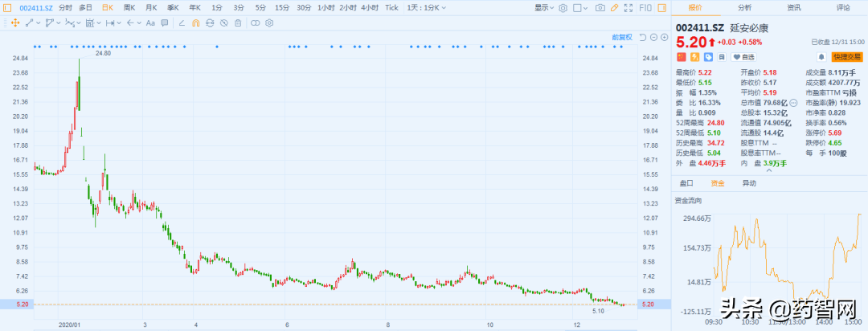This screenshot has width=868, height=331.
Task: Select the Tick period button
Action: (391, 8)
